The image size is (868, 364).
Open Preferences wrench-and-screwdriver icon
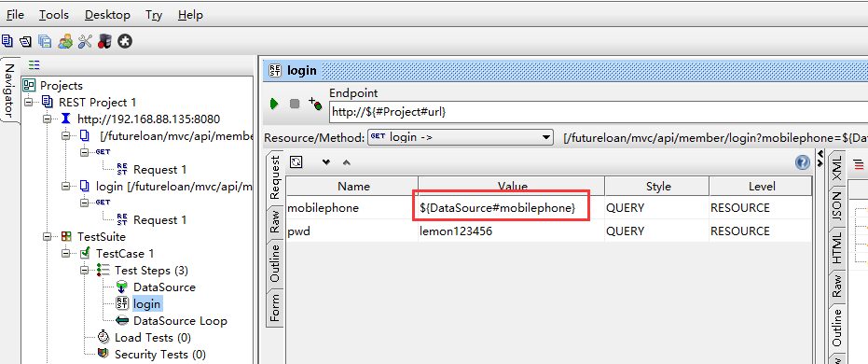[85, 41]
